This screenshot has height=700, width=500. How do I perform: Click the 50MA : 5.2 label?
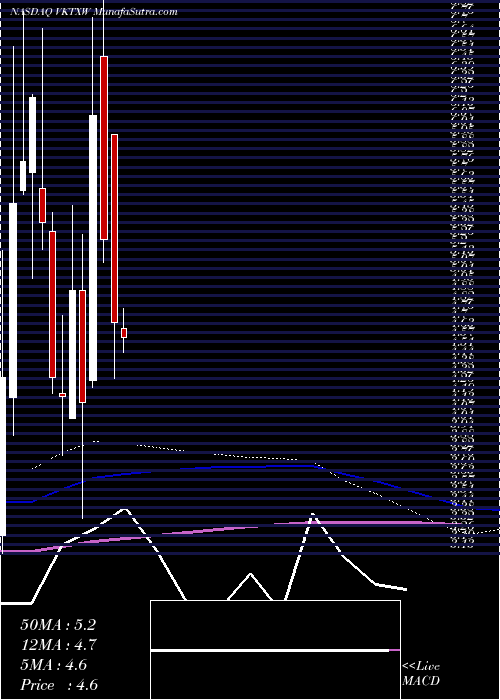pyautogui.click(x=58, y=625)
